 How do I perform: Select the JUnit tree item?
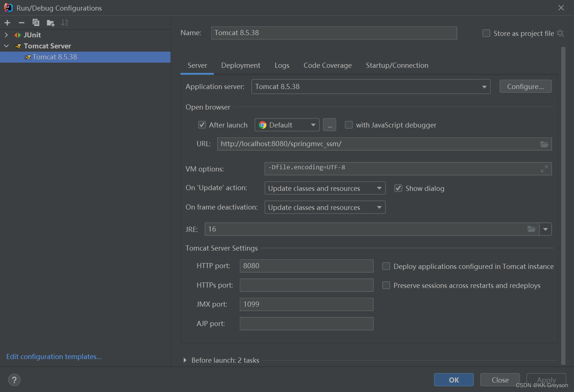85,35
